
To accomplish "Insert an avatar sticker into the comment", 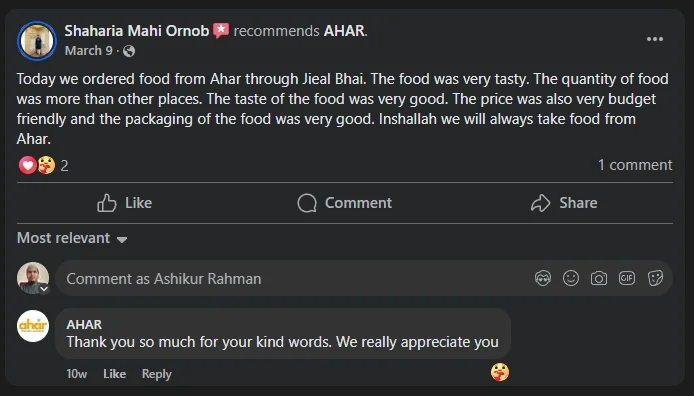I will [x=543, y=278].
